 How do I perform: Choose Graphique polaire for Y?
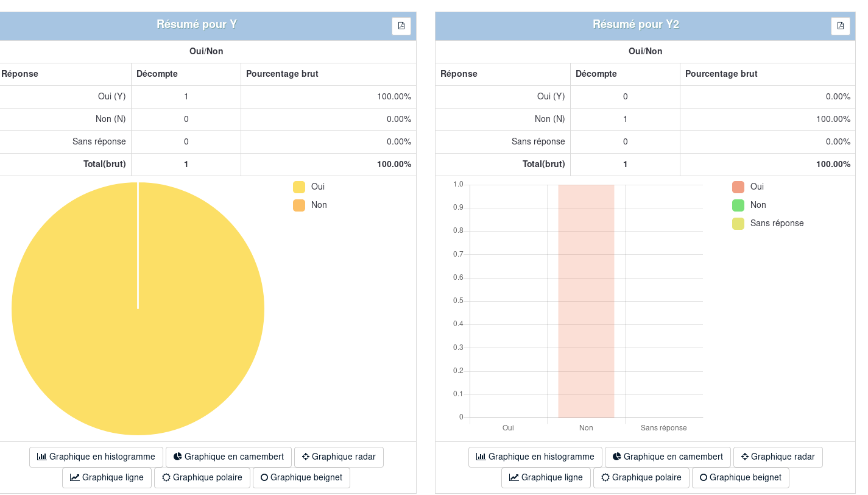coord(202,478)
